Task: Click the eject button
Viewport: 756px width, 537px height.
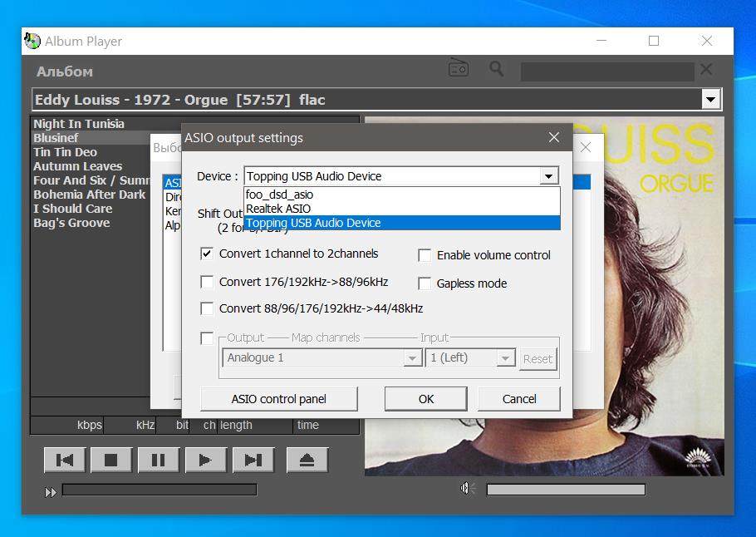Action: pos(307,460)
